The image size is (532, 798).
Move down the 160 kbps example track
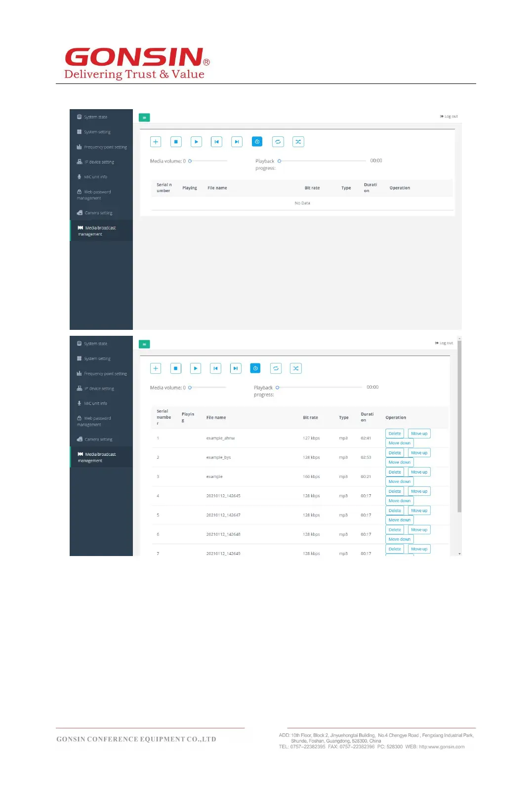click(x=400, y=481)
